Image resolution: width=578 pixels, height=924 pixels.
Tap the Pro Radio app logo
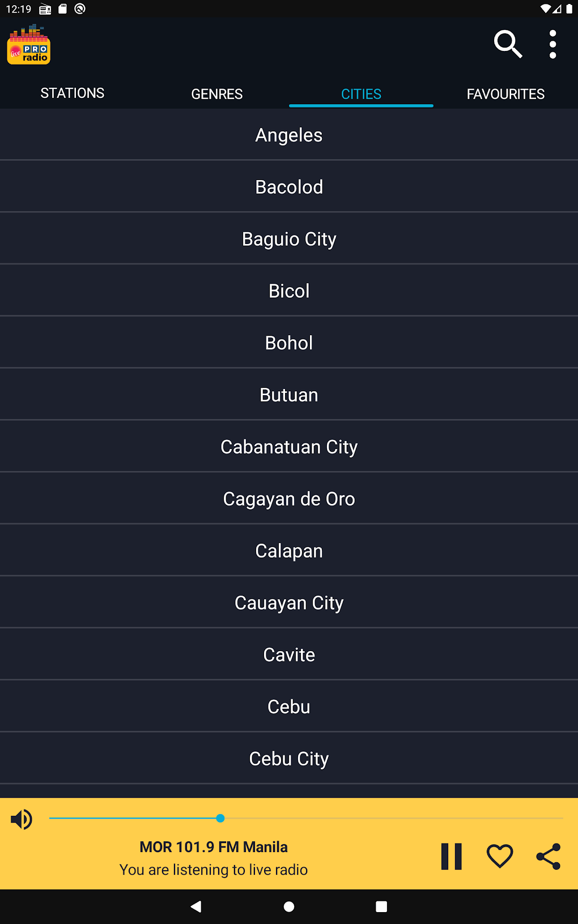coord(29,45)
